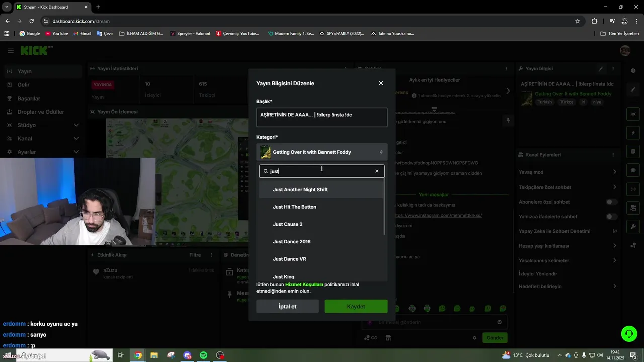Viewport: 644px width, 362px height.
Task: Edit stream info with the pencil in Yayın bilgisi
Action: [x=601, y=69]
